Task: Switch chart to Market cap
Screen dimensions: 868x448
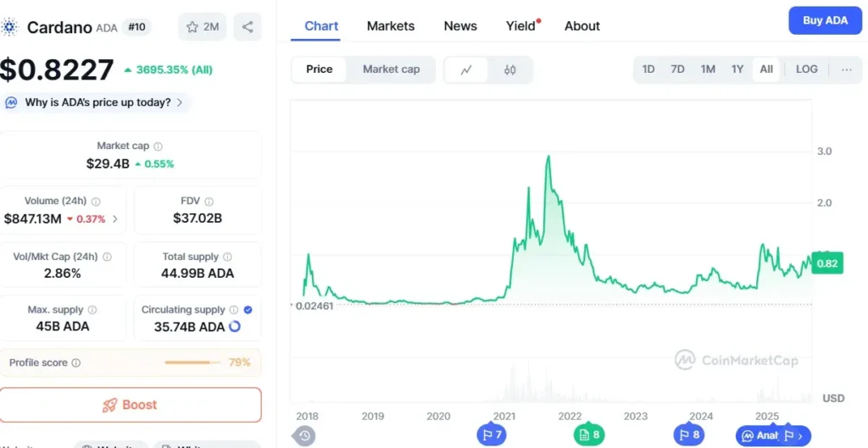Action: [x=392, y=69]
